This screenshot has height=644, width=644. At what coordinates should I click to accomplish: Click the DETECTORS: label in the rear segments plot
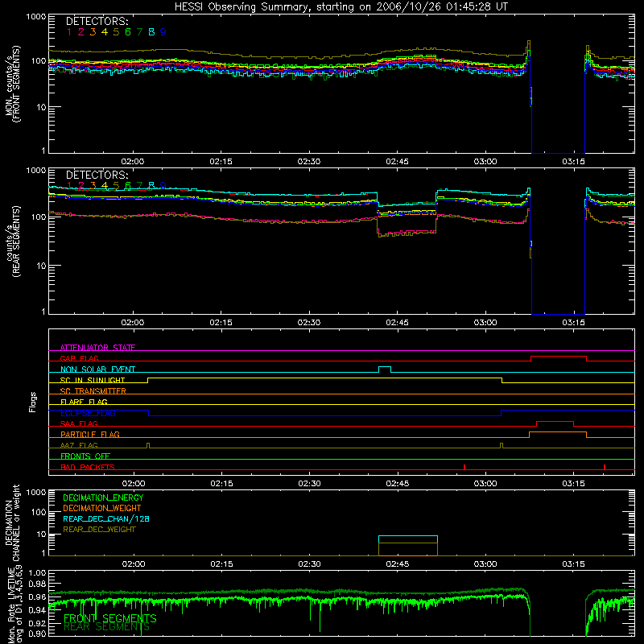coord(97,175)
